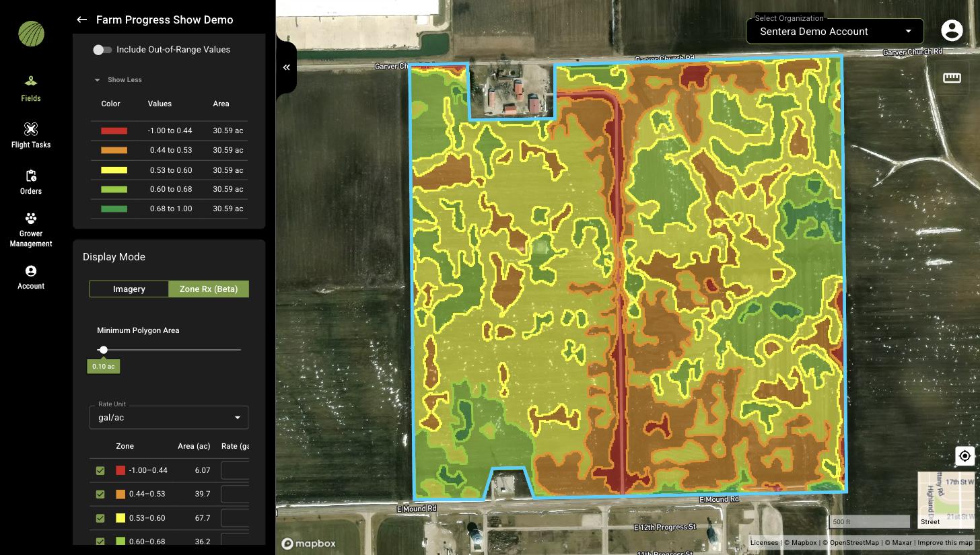Open the Fields section
Screen dimensions: 980x555
[x=31, y=89]
